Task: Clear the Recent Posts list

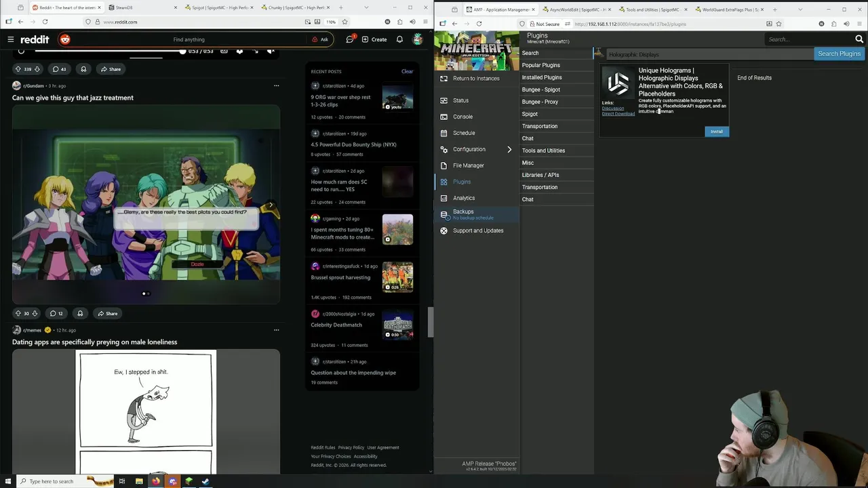Action: click(407, 71)
